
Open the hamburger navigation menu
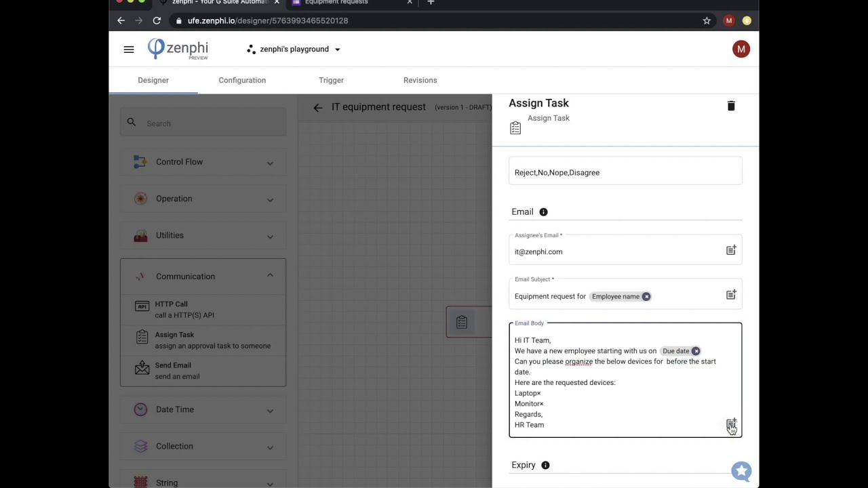pos(129,49)
